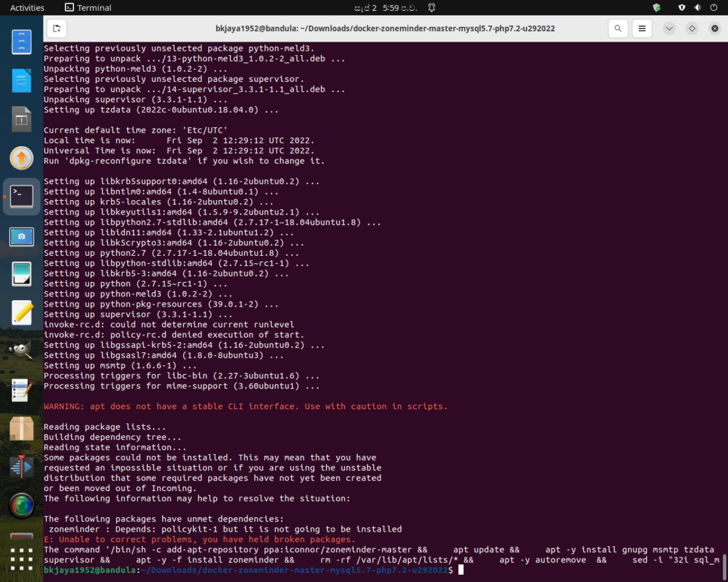
Task: Open GIMP from the dock
Action: pyautogui.click(x=22, y=351)
